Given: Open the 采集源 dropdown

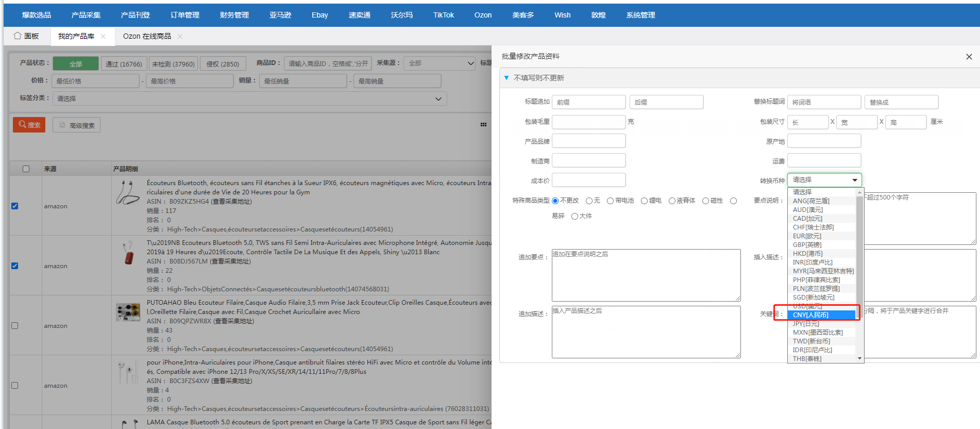Looking at the screenshot, I should tap(440, 63).
